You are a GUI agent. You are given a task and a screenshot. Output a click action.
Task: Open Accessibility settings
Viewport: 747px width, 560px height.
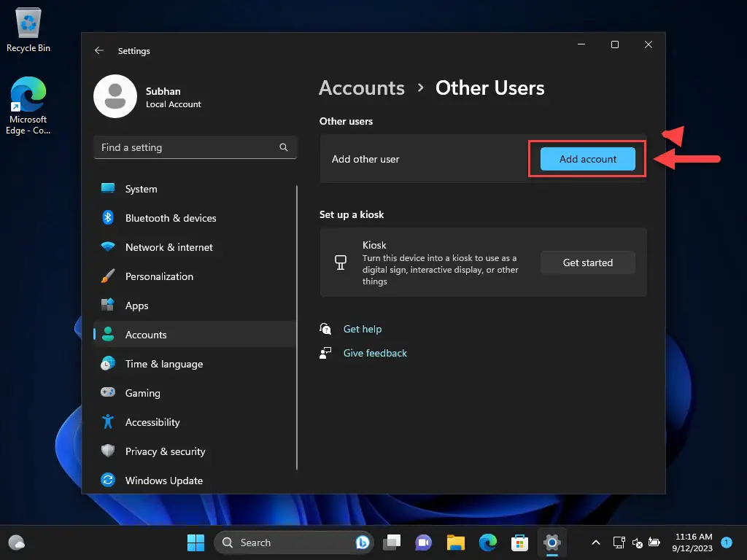(196, 422)
